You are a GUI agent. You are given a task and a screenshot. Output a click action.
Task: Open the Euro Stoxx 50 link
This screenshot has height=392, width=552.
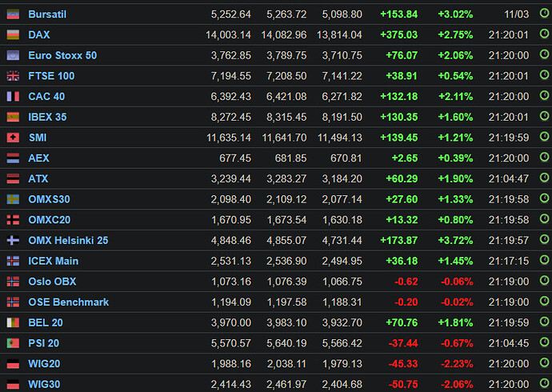(62, 55)
